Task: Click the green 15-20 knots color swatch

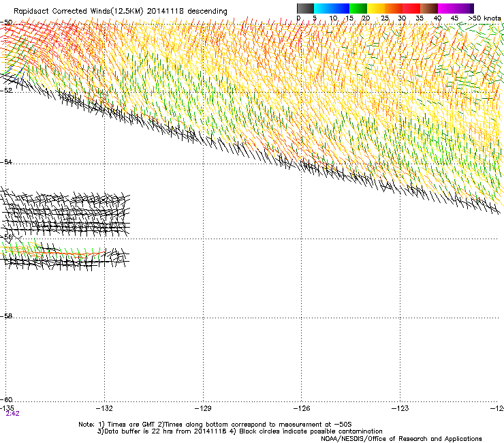Action: pyautogui.click(x=358, y=8)
